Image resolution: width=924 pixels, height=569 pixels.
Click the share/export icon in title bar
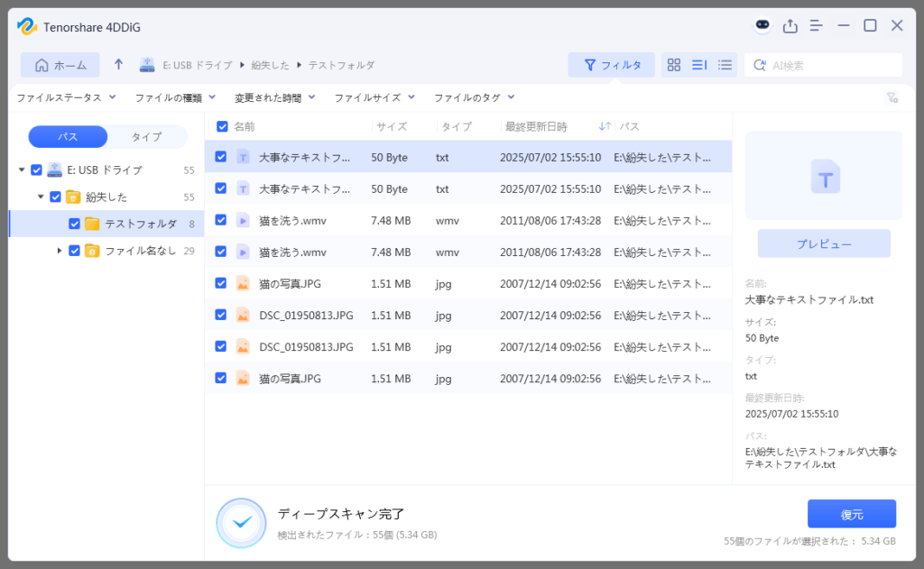(790, 25)
